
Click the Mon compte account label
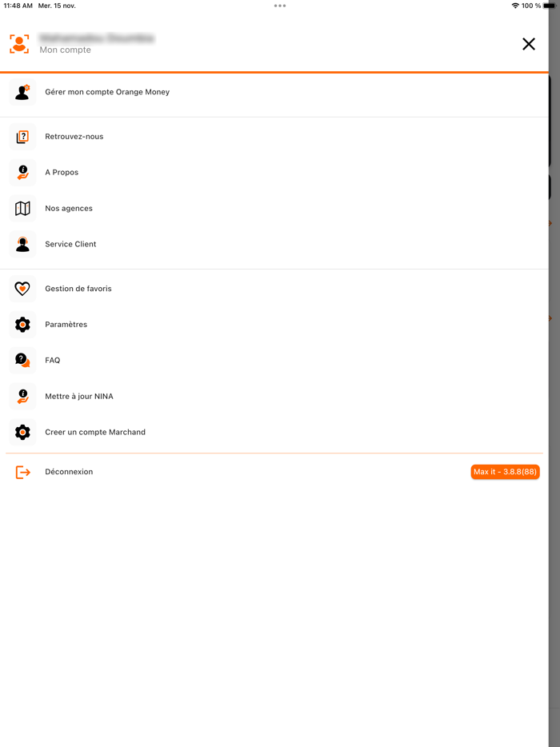pos(66,50)
